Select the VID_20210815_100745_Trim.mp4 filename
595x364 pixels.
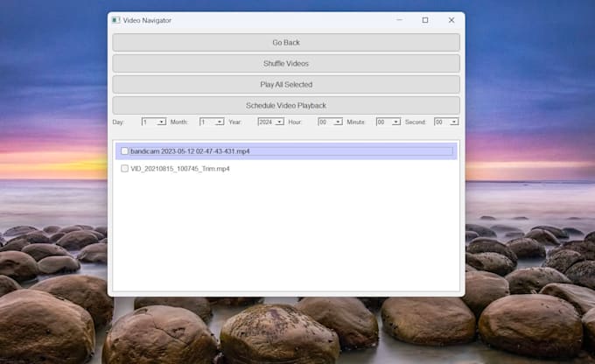click(x=180, y=169)
